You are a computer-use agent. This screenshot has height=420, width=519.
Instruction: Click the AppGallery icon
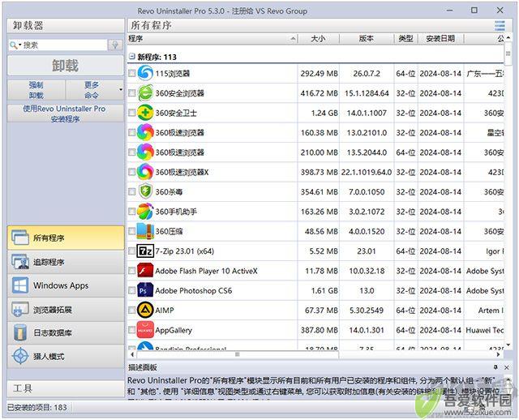[145, 330]
